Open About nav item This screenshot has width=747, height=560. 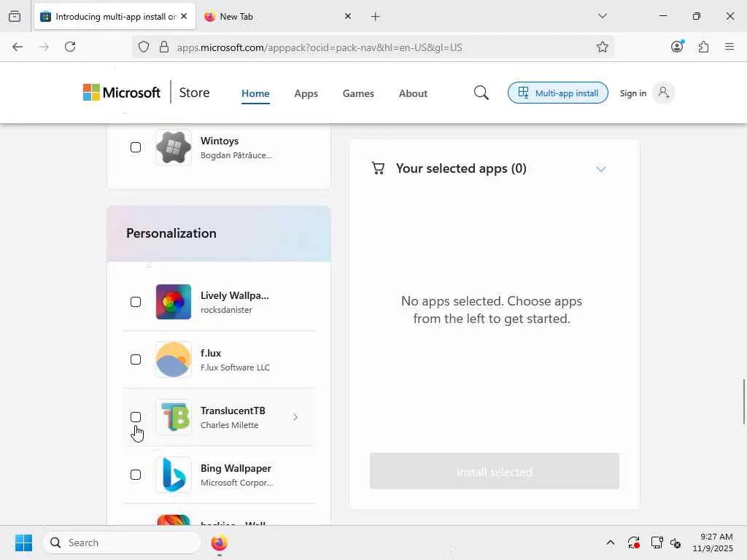[x=413, y=93]
